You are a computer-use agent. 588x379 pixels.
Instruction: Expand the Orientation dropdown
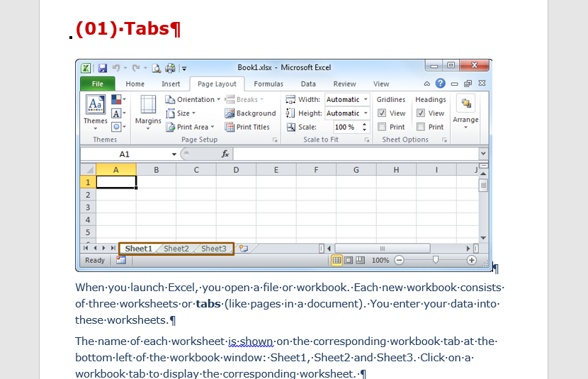click(x=193, y=100)
